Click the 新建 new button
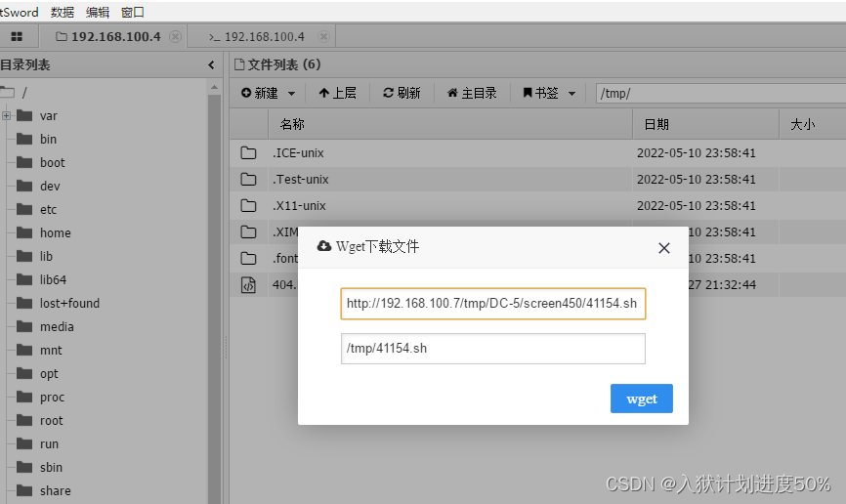Image resolution: width=846 pixels, height=504 pixels. pyautogui.click(x=260, y=93)
